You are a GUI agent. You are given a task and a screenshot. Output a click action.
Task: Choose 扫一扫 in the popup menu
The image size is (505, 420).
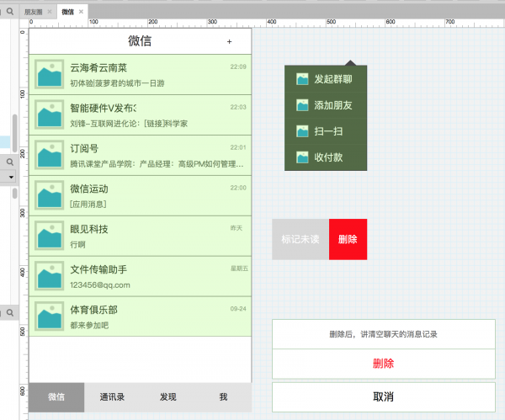tap(326, 131)
